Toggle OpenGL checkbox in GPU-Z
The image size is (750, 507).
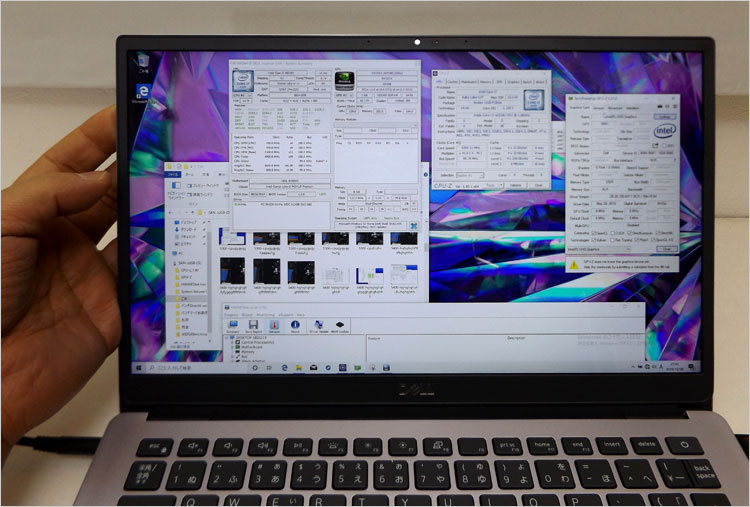[x=654, y=240]
